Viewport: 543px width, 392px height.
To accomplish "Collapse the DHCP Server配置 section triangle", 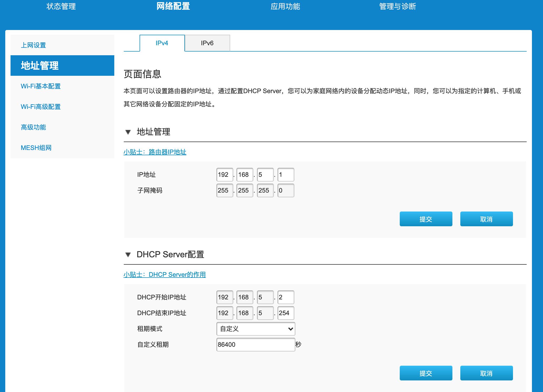I will pos(128,255).
